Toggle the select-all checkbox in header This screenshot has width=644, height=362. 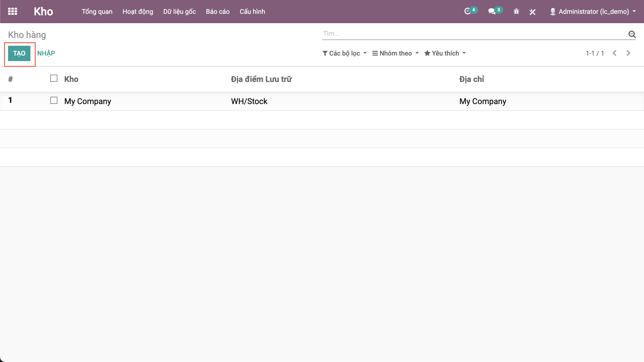[54, 78]
